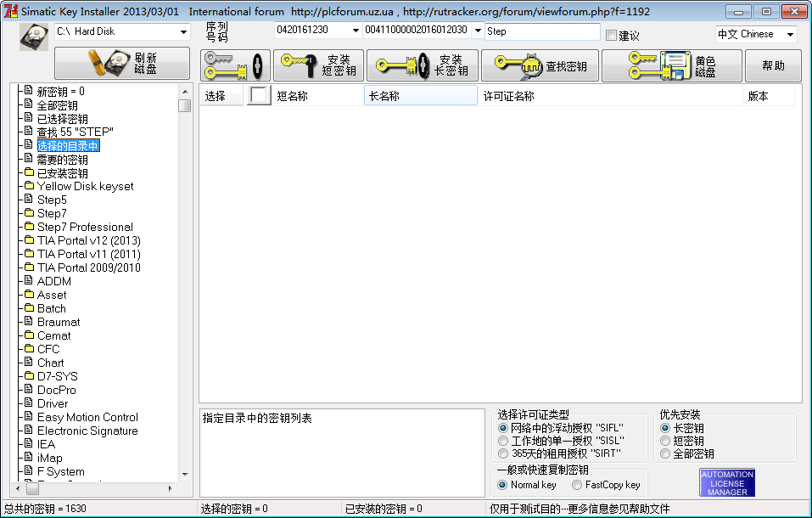Screen dimensions: 812x518
Task: Select SIFL floating license radio
Action: [x=503, y=428]
